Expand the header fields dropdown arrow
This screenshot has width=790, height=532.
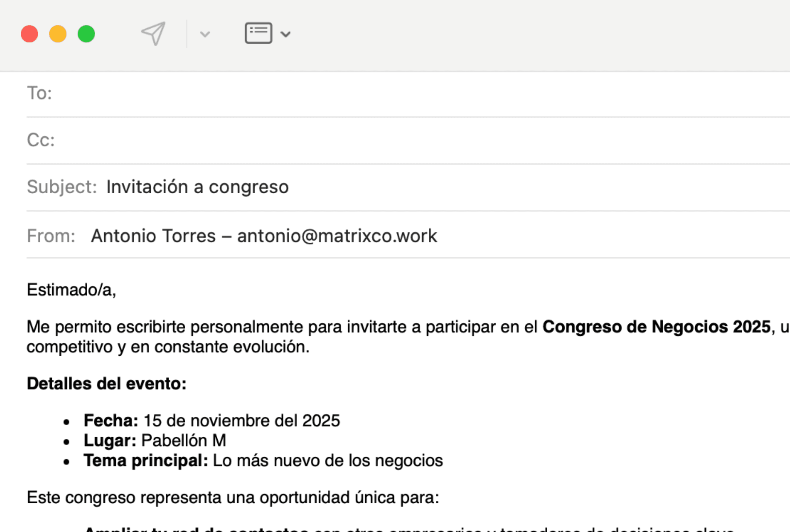[286, 34]
